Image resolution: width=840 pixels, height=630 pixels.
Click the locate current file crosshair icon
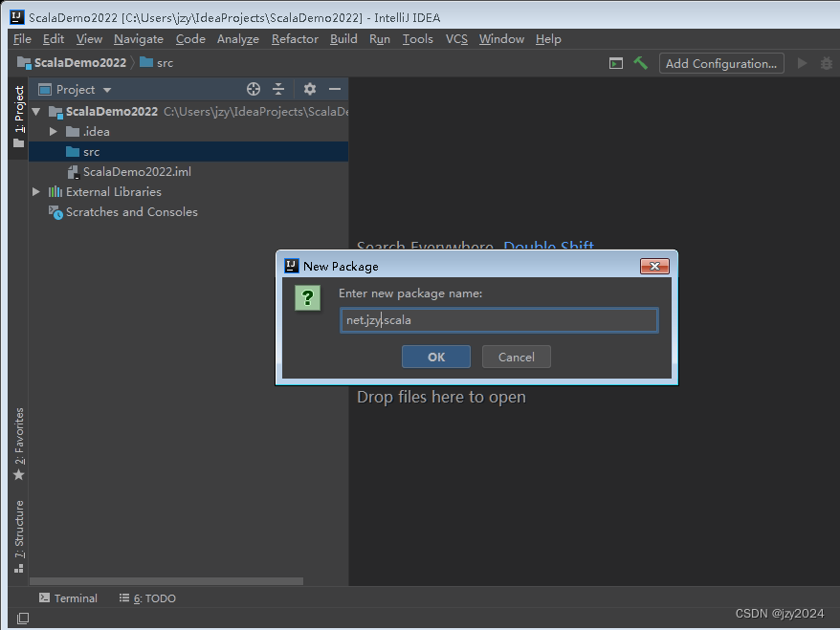(254, 89)
